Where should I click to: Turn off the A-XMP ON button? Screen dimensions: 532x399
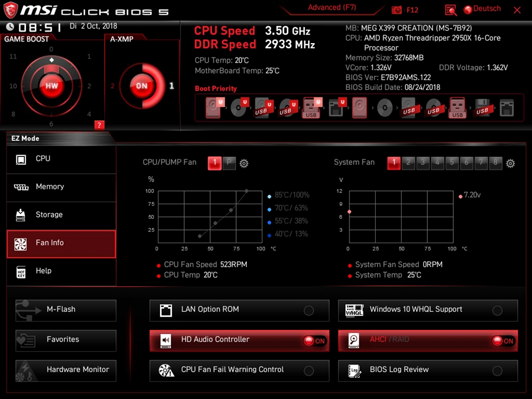tap(142, 86)
